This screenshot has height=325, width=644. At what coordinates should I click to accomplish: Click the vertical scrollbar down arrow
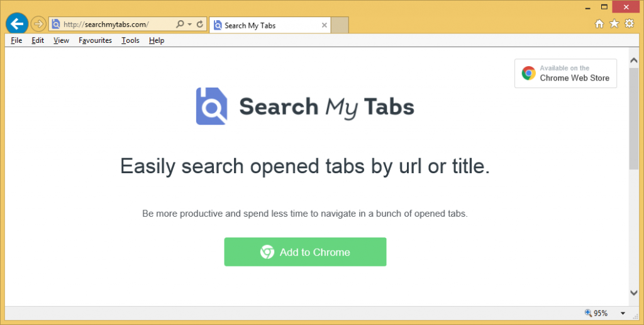pos(634,292)
